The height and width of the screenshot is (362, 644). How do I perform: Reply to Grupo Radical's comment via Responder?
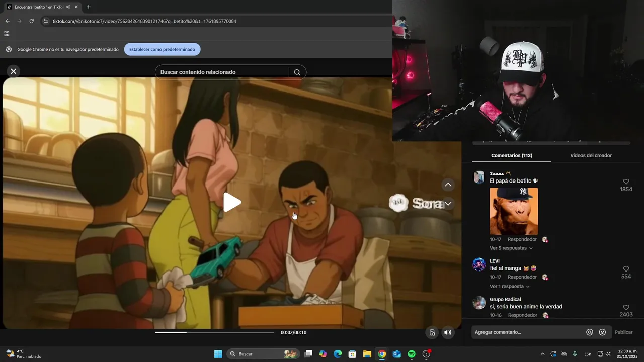pyautogui.click(x=522, y=315)
